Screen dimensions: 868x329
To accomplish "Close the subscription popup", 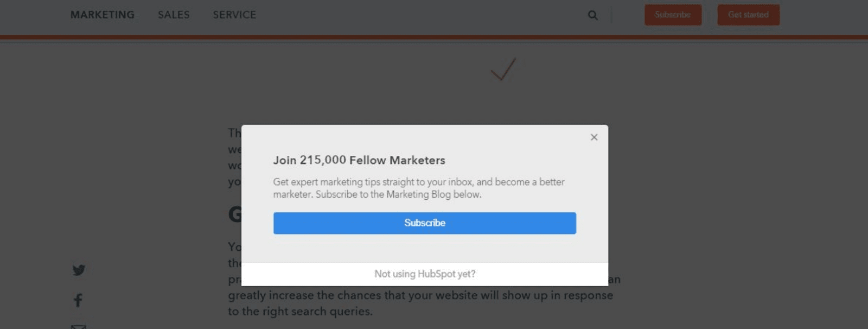I will (594, 137).
